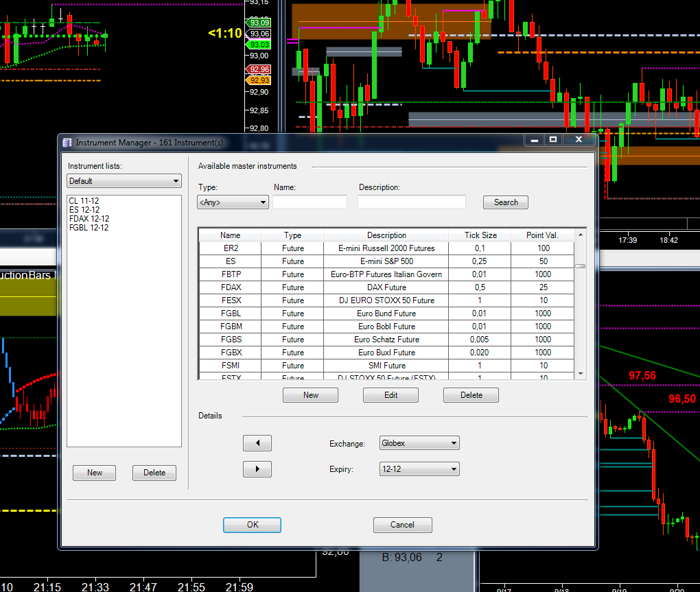Click the 93,03 green price marker
This screenshot has height=592, width=700.
pyautogui.click(x=259, y=45)
